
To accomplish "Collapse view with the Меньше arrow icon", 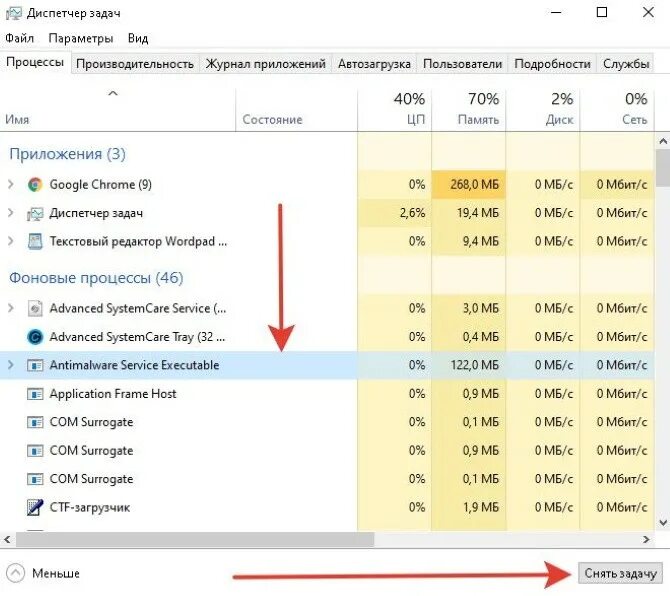I will pyautogui.click(x=15, y=573).
